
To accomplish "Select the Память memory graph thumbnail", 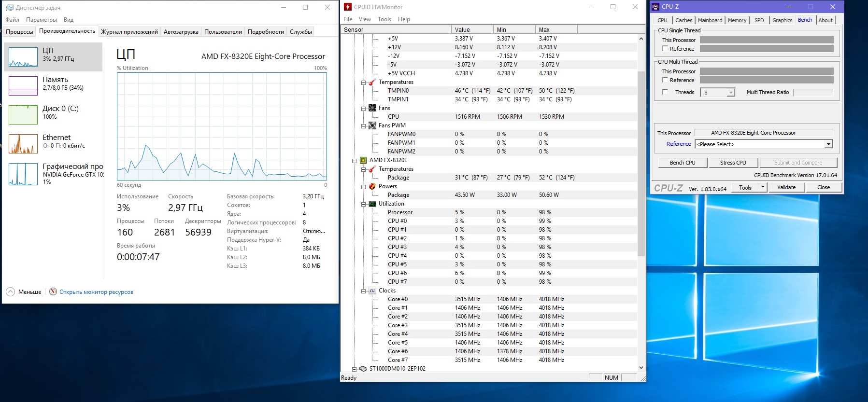I will [x=23, y=86].
